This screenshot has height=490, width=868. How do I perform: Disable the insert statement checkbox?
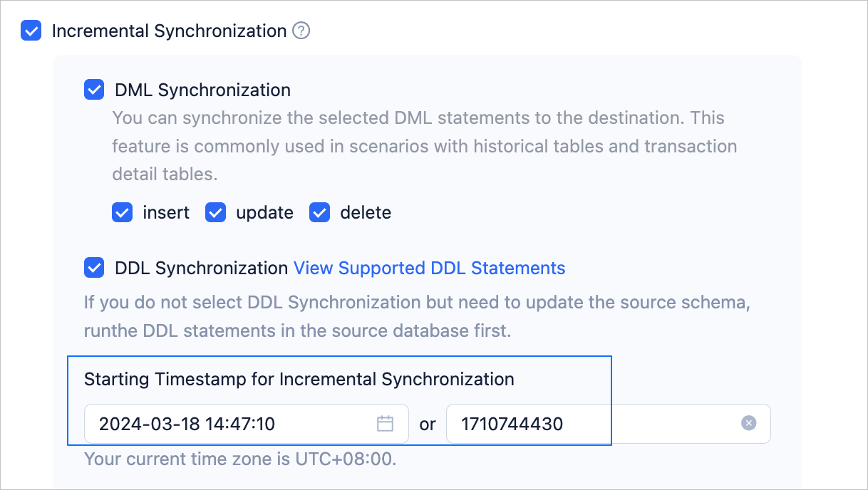[123, 212]
